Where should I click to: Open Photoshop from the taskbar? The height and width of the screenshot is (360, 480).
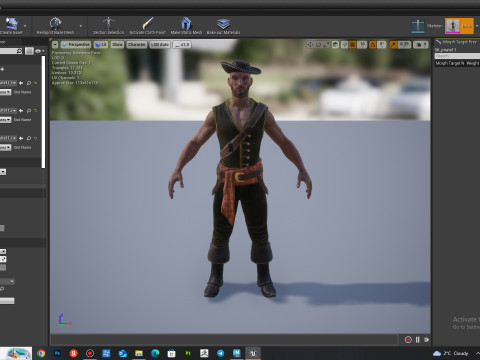(57, 353)
